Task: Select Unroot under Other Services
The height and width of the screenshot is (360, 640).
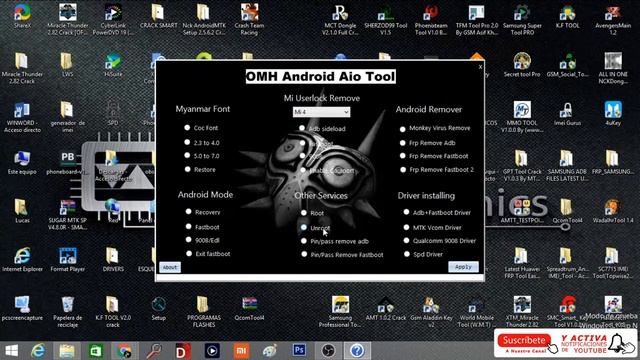Action: [304, 227]
